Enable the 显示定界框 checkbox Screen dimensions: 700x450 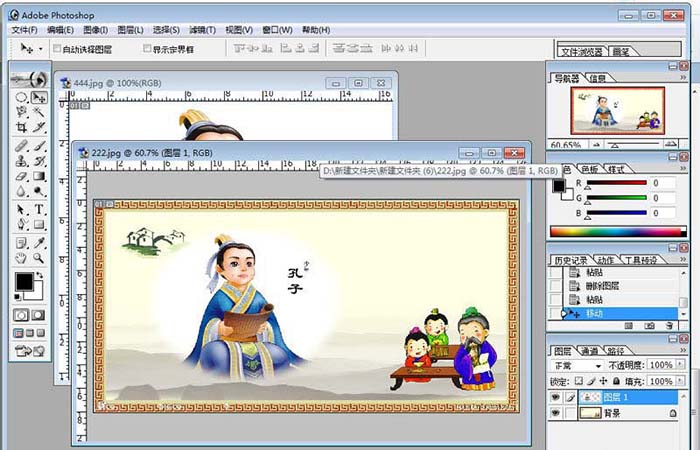147,48
